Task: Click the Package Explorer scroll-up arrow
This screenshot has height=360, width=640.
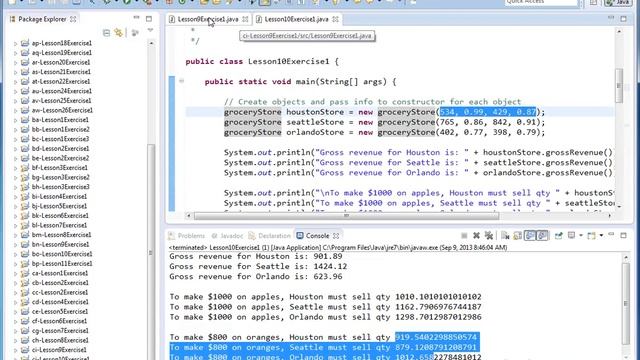Action: pos(151,43)
